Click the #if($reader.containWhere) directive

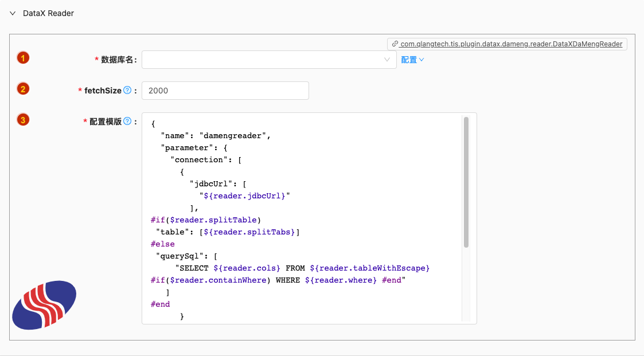coord(210,280)
